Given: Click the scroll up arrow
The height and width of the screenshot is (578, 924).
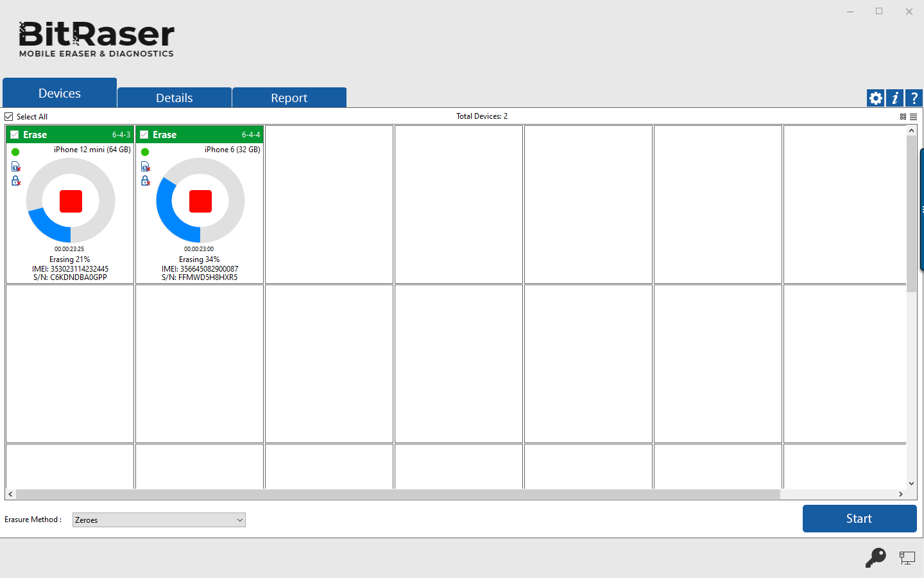Looking at the screenshot, I should (911, 130).
